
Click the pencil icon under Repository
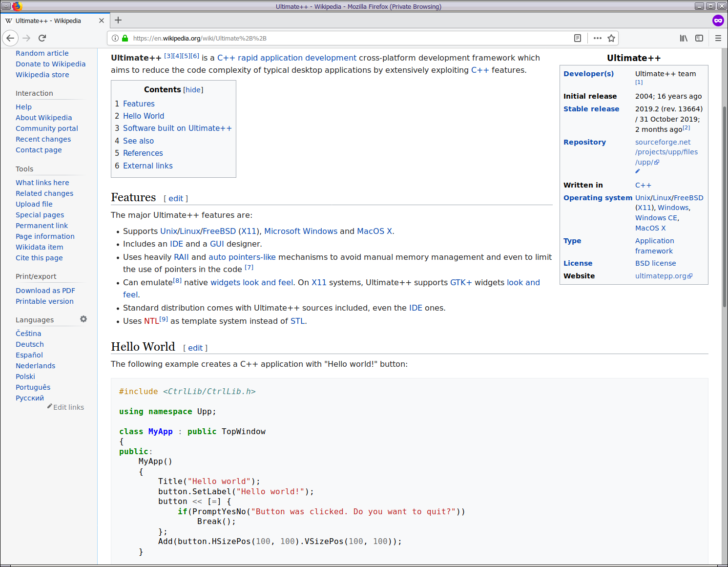[x=638, y=171]
